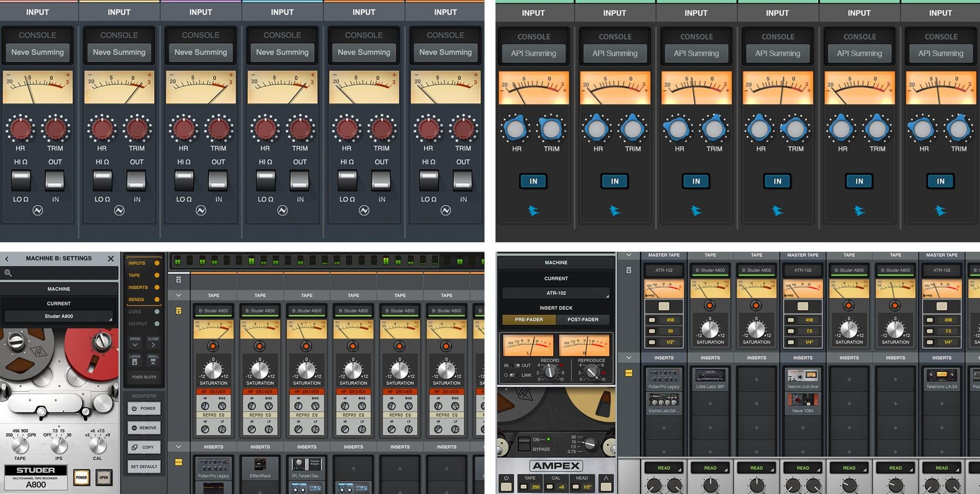Open the Teletronix LA-3A insert plugin
The width and height of the screenshot is (980, 494).
click(942, 379)
